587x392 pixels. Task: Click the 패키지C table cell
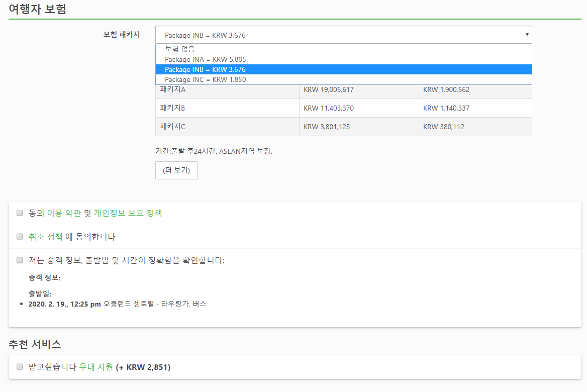[x=227, y=127]
